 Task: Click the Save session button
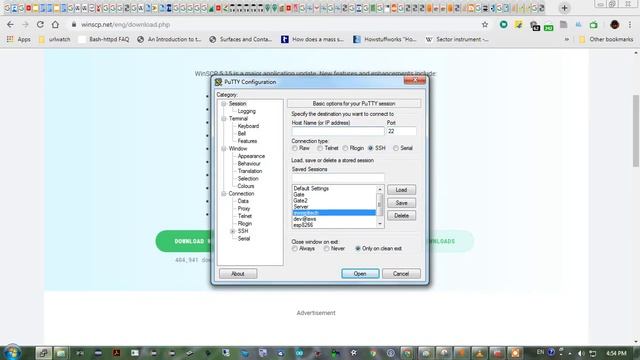point(401,203)
